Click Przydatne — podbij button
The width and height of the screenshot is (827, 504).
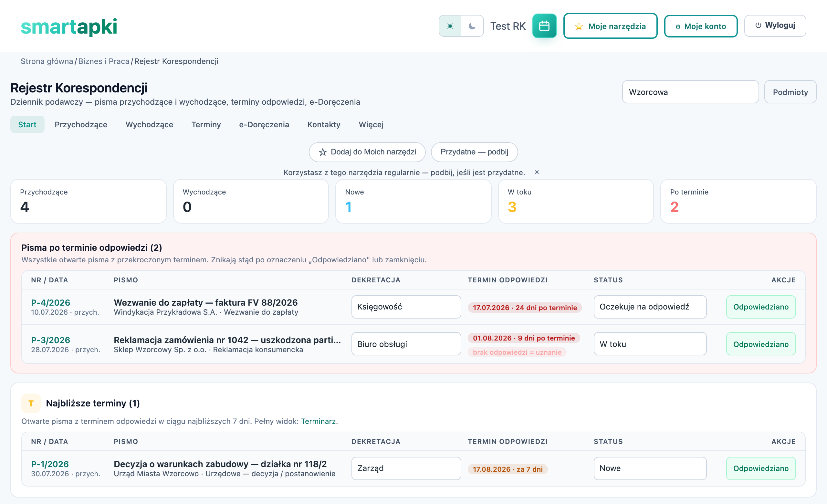pyautogui.click(x=474, y=152)
